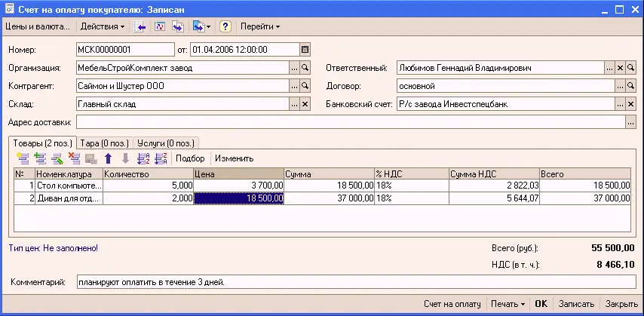The height and width of the screenshot is (316, 644).
Task: Sort rows descending Z to A
Action: click(x=161, y=158)
